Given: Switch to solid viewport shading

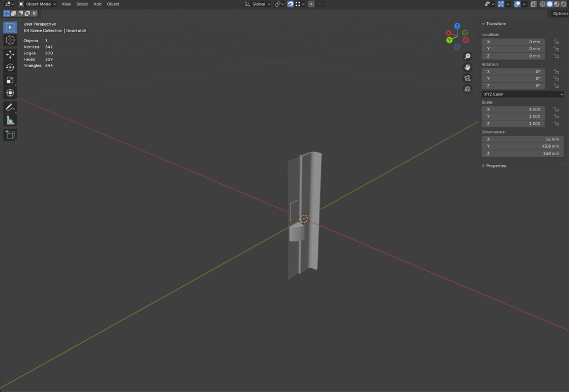Looking at the screenshot, I should tap(550, 4).
